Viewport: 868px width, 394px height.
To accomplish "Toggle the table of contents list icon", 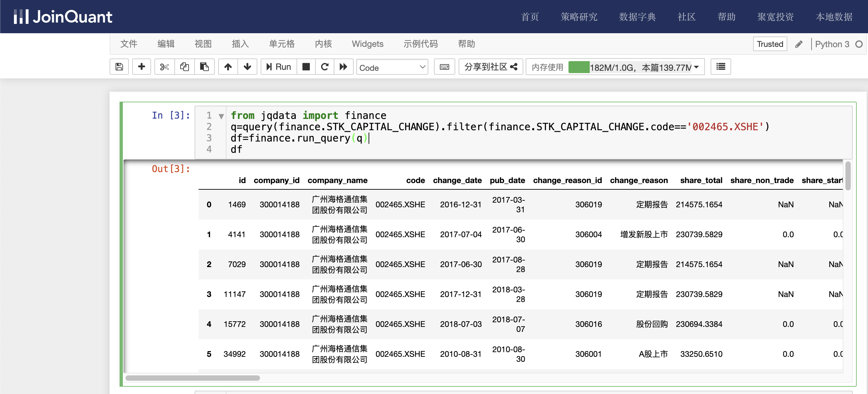I will [x=721, y=67].
